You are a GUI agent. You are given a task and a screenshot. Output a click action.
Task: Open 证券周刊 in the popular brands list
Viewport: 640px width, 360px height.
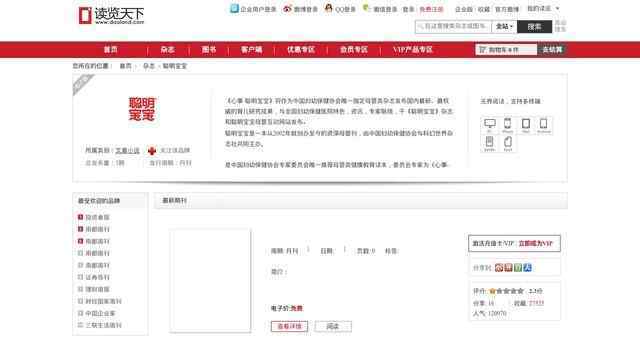[x=97, y=277]
